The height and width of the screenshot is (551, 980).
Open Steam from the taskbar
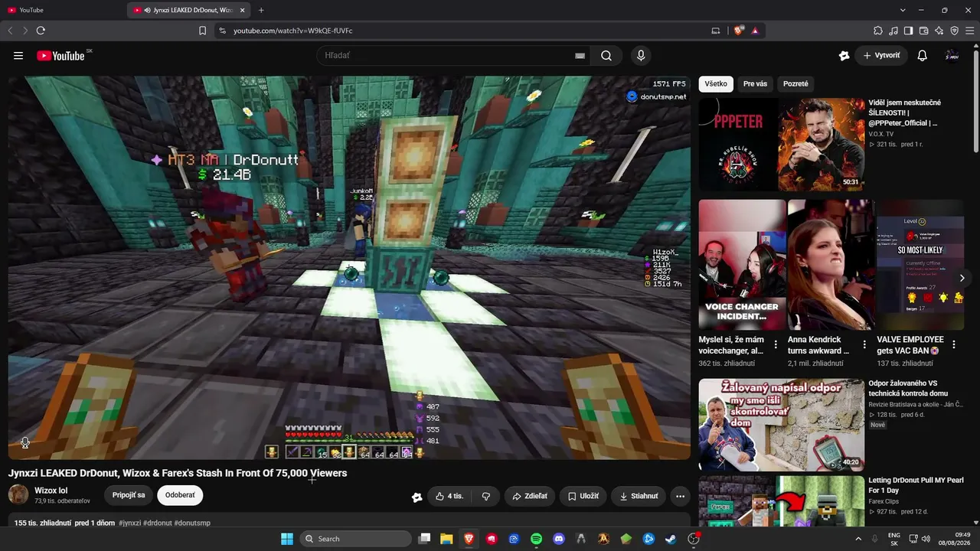pos(671,539)
